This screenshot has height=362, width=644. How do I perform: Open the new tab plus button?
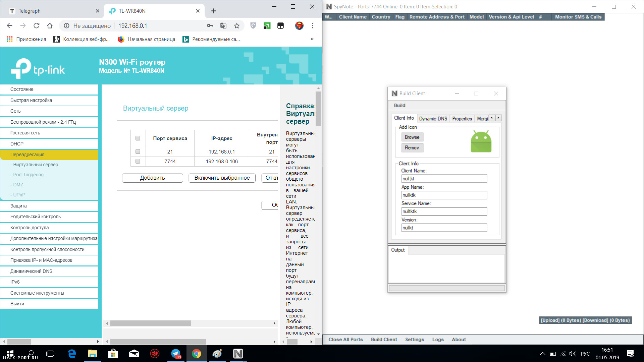point(214,11)
